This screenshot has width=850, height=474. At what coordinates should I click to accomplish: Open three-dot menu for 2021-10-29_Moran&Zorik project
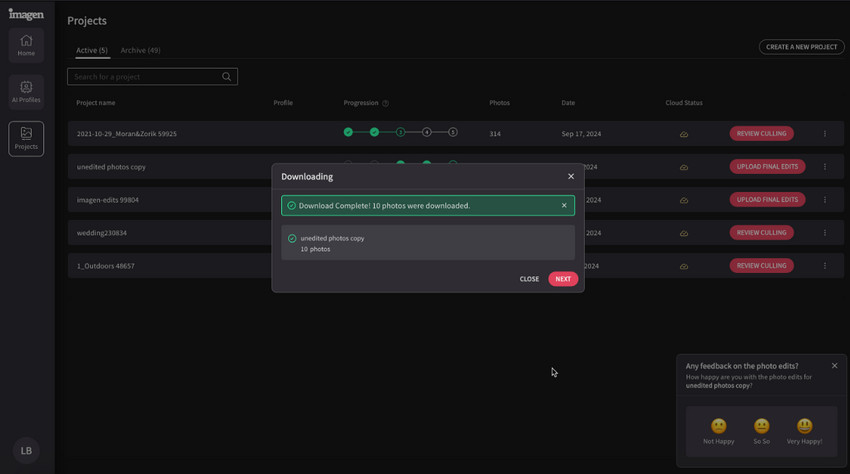[x=825, y=134]
